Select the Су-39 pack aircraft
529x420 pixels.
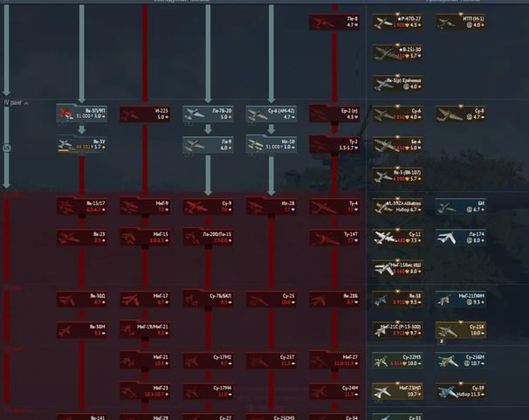click(461, 390)
